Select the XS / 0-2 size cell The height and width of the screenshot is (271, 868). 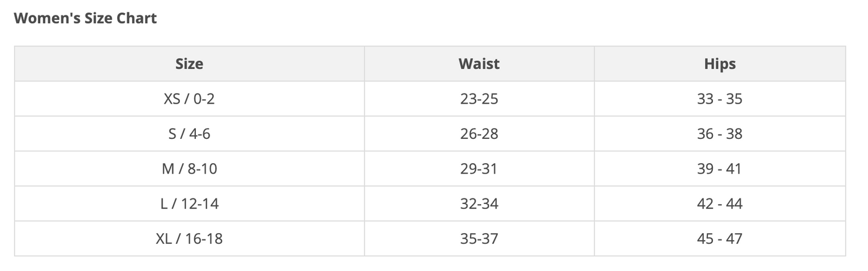(x=189, y=99)
